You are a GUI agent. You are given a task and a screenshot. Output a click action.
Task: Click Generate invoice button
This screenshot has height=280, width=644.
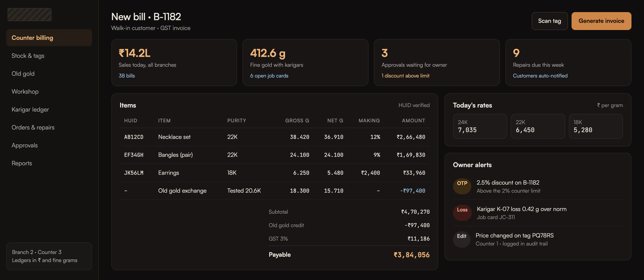601,21
